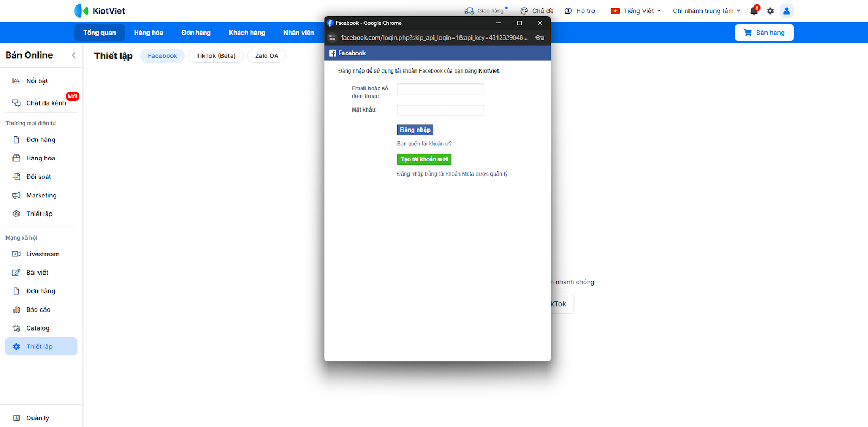Open Quản lý at the sidebar bottom
Viewport: 868px width, 427px height.
click(x=41, y=418)
